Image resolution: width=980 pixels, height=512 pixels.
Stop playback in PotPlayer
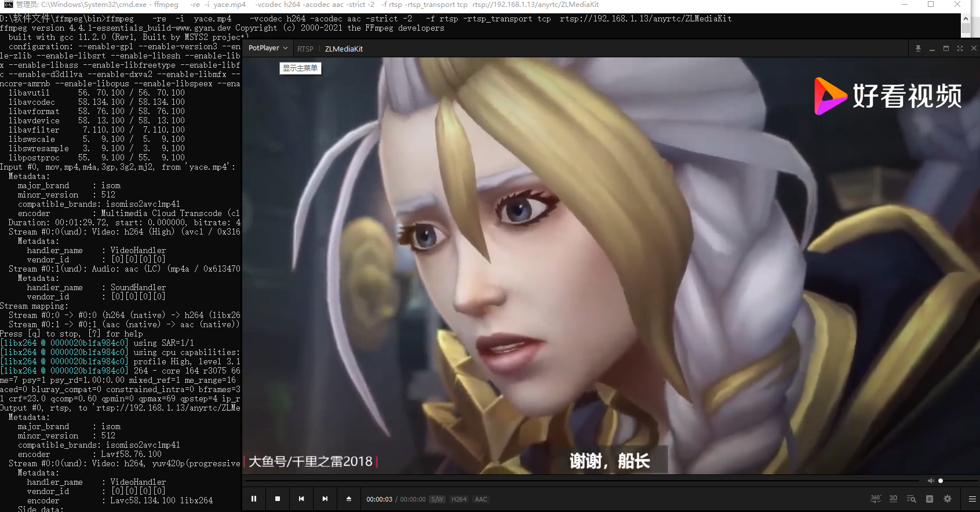tap(278, 499)
